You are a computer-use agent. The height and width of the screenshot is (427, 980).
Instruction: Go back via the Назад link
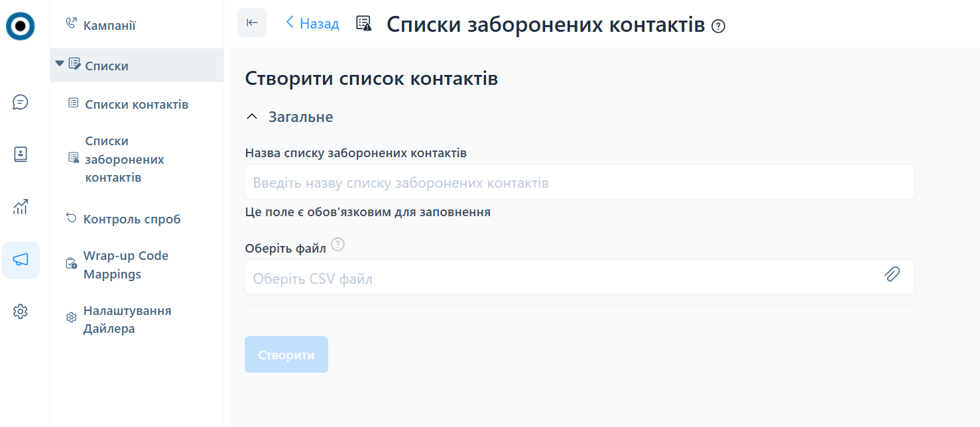(x=312, y=23)
